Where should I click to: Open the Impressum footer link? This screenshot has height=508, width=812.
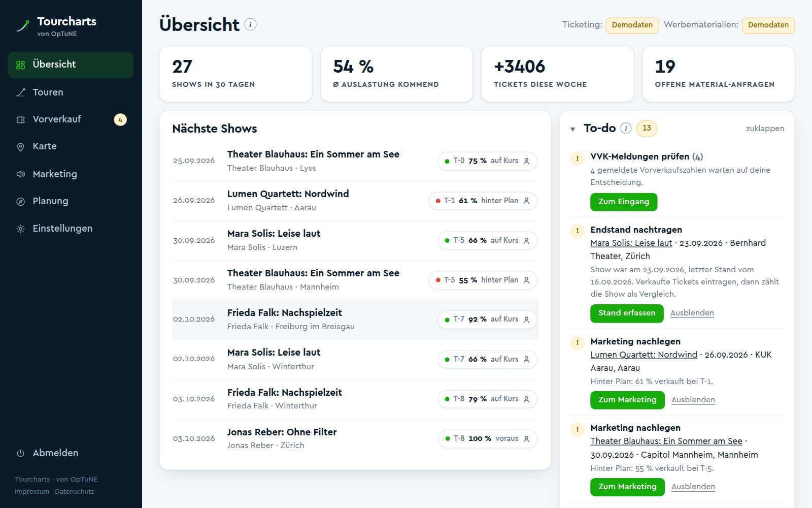(x=32, y=491)
